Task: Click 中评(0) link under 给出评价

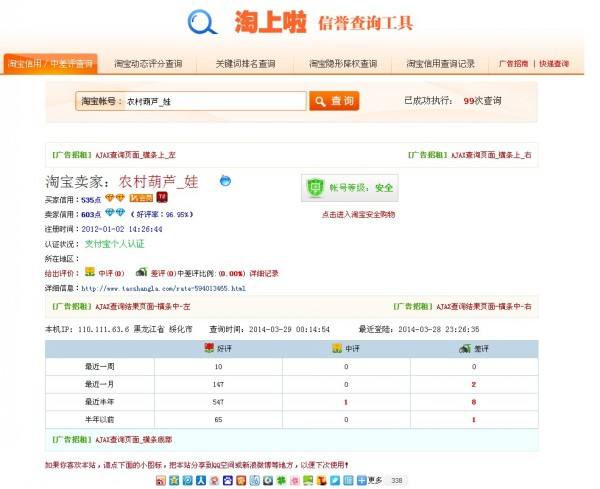Action: point(111,274)
